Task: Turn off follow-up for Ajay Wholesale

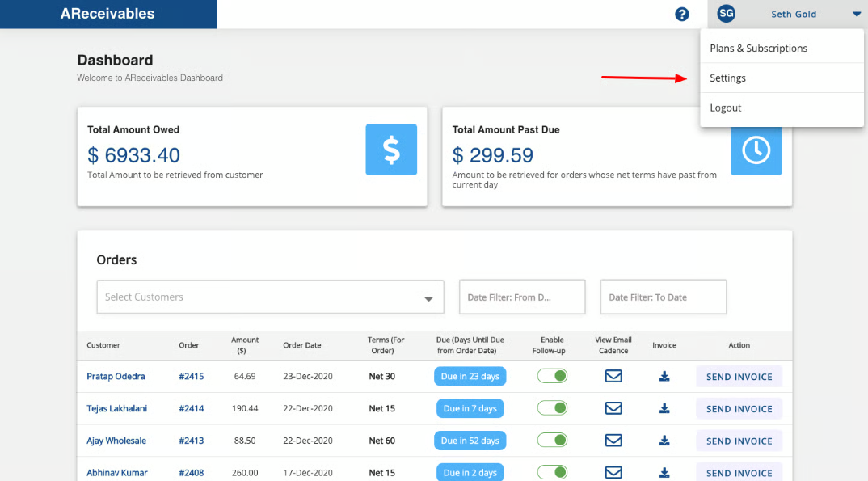Action: click(x=553, y=441)
